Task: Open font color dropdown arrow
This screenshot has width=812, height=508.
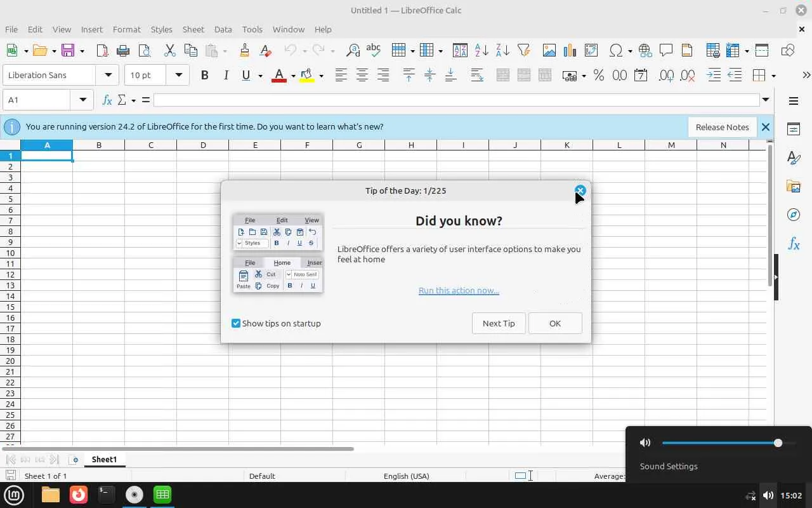Action: point(293,76)
